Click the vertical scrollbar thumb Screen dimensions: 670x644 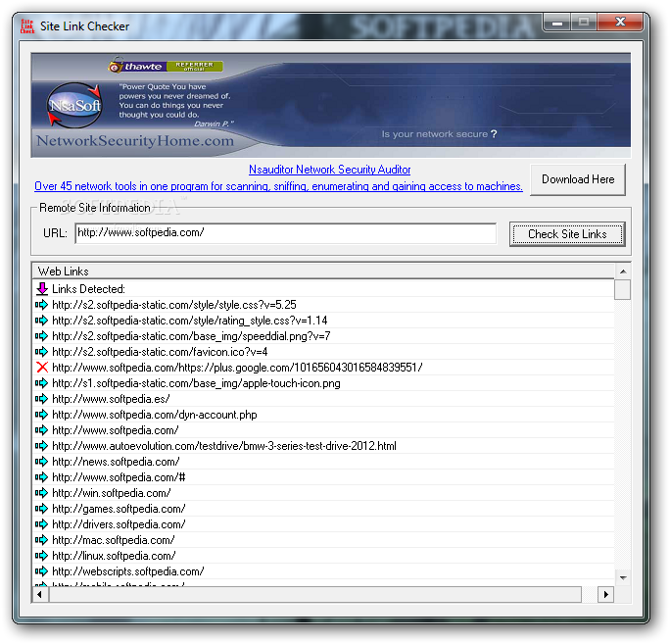pos(623,289)
